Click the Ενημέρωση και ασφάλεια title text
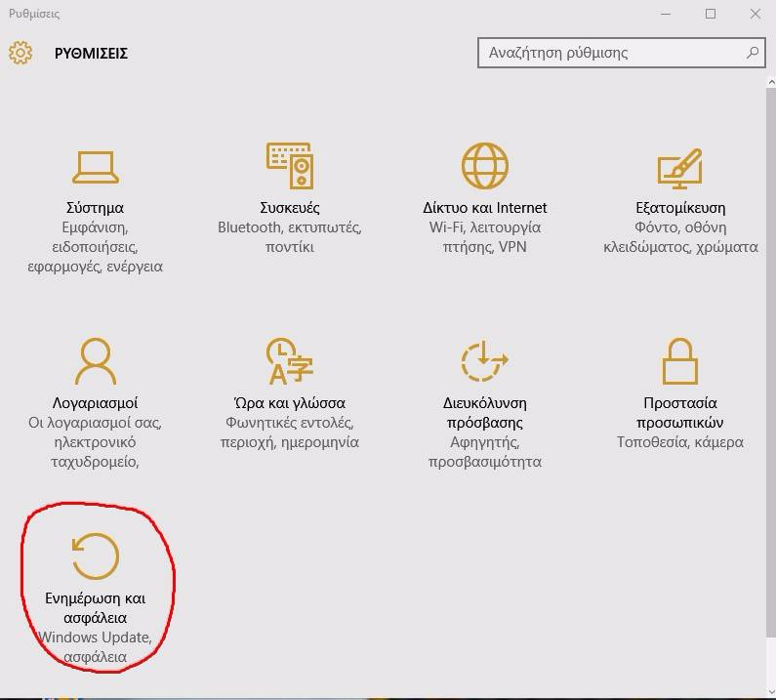This screenshot has width=776, height=700. click(95, 608)
